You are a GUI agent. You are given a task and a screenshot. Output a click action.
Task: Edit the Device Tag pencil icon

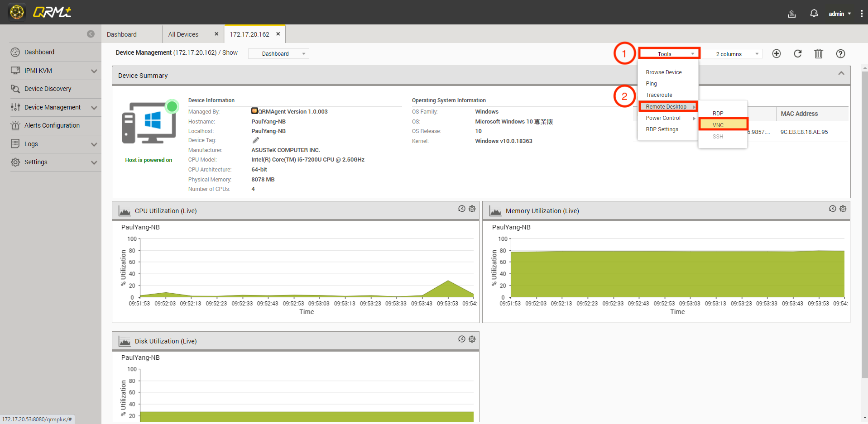tap(255, 140)
